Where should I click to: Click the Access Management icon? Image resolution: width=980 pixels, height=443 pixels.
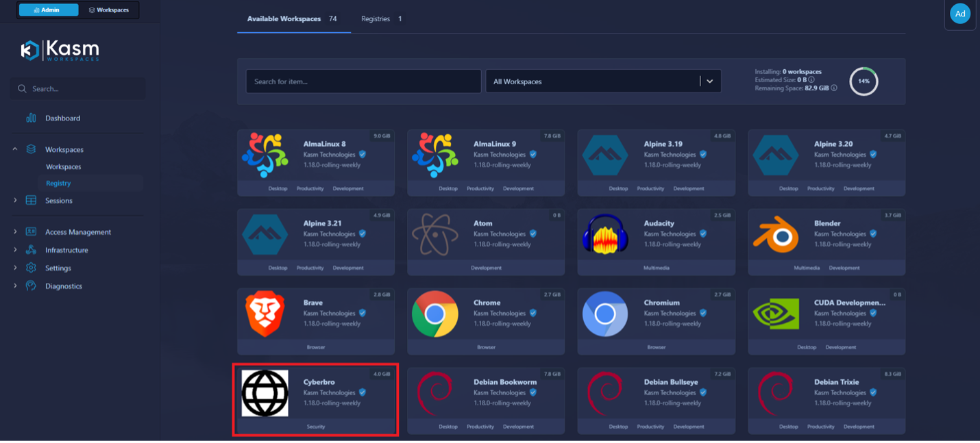coord(31,231)
